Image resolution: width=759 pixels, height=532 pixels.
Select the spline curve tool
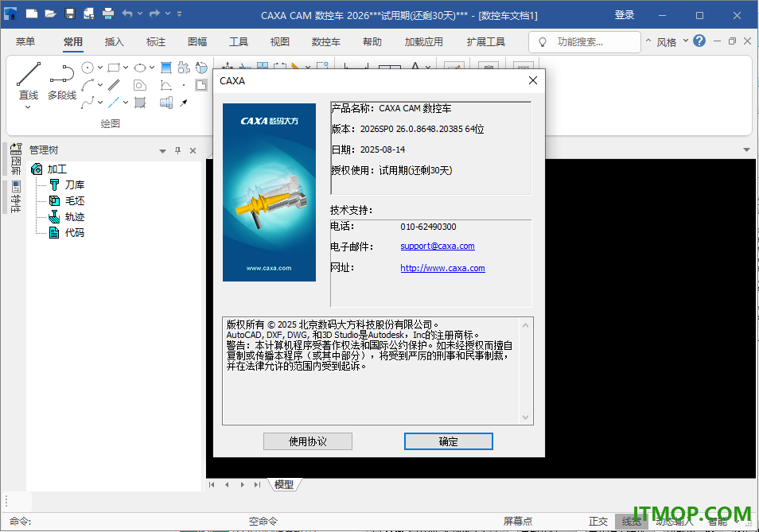[88, 103]
